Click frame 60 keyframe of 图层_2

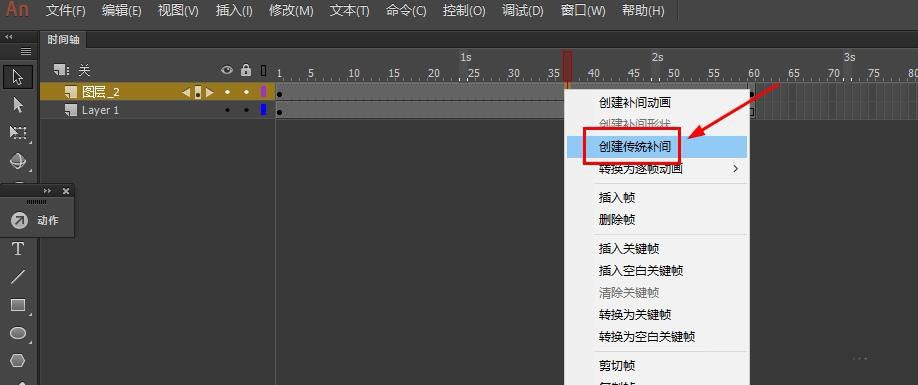click(752, 94)
